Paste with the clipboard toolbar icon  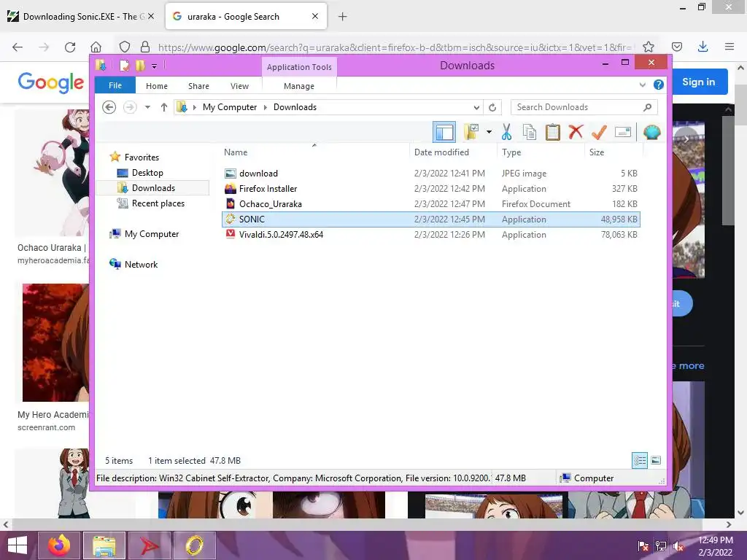tap(553, 132)
